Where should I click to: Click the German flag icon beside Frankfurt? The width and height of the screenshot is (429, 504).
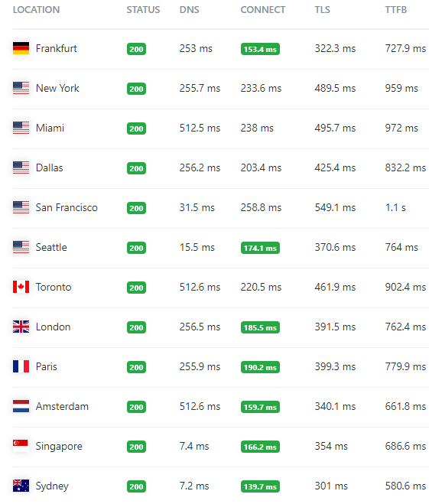coord(21,48)
